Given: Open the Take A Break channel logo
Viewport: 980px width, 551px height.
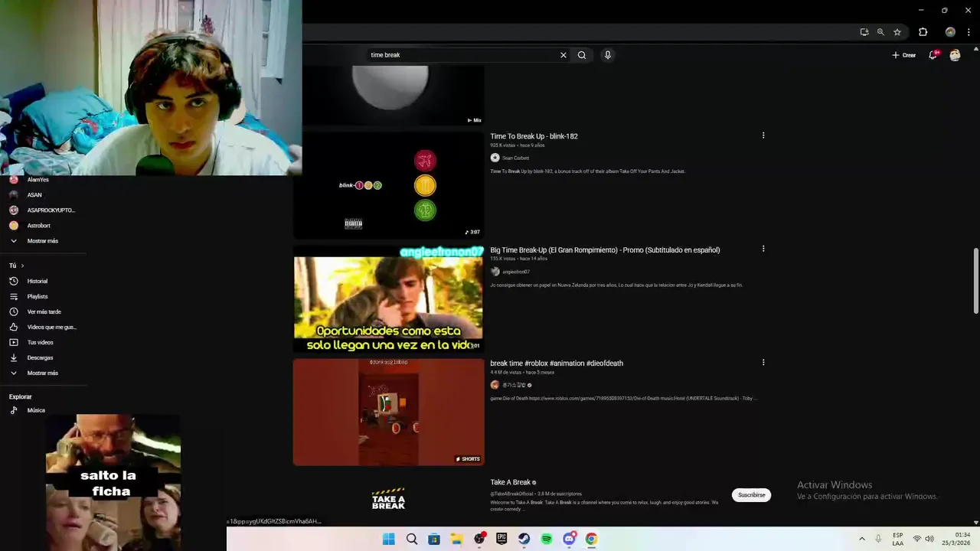Looking at the screenshot, I should tap(388, 499).
